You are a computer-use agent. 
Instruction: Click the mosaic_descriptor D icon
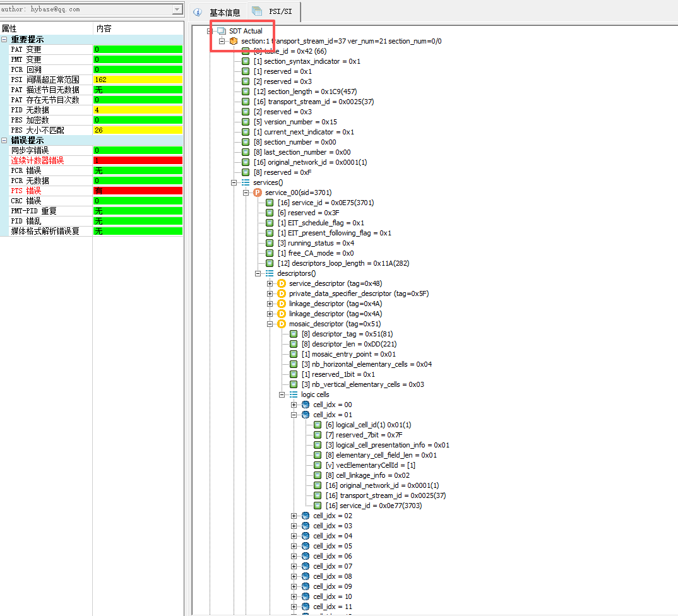(x=282, y=324)
